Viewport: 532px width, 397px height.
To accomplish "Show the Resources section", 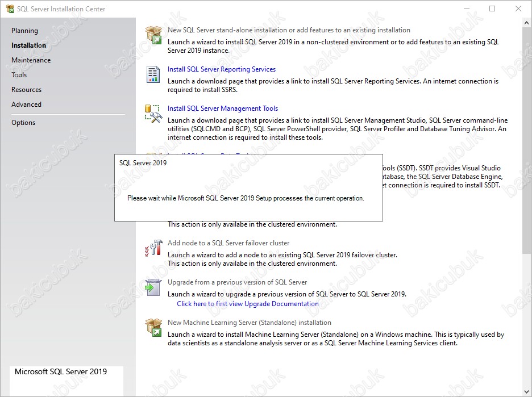I will click(x=27, y=90).
